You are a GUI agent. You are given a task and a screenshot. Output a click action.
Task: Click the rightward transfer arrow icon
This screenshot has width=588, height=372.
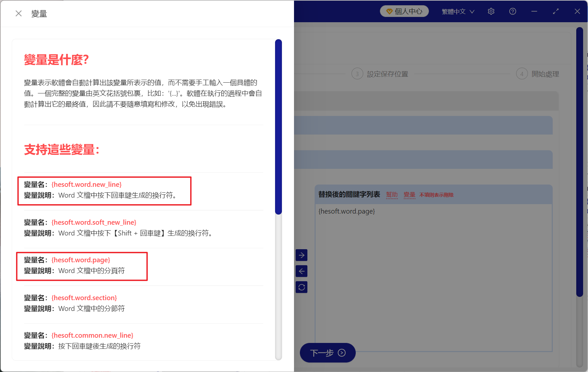pyautogui.click(x=302, y=255)
